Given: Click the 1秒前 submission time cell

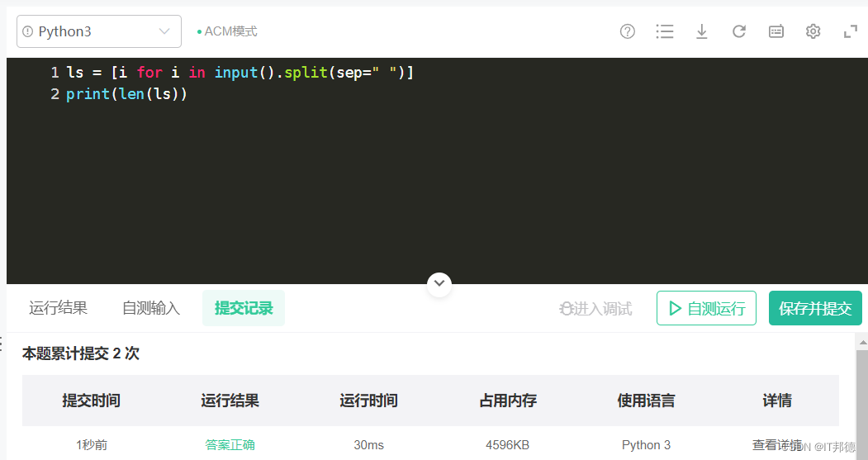Looking at the screenshot, I should pos(92,444).
